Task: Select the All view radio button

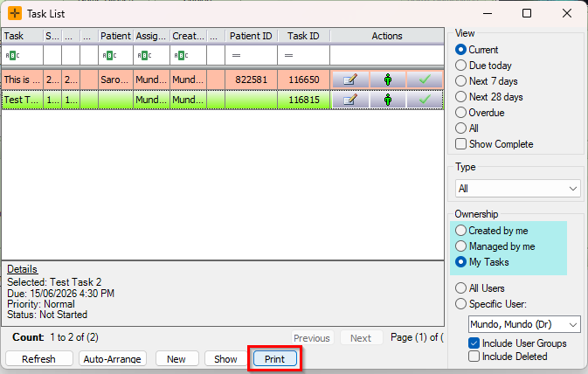Action: (460, 128)
